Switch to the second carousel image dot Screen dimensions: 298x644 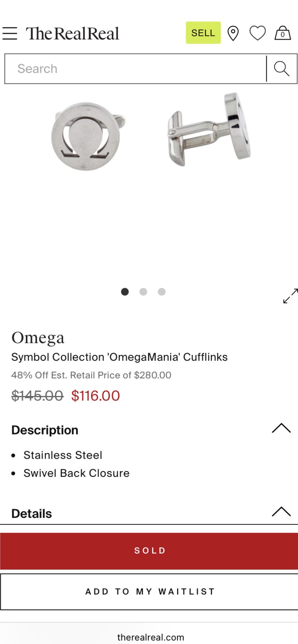pyautogui.click(x=143, y=292)
